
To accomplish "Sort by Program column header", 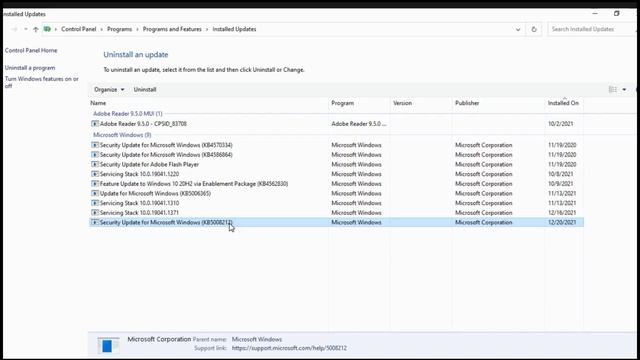I will pos(342,103).
